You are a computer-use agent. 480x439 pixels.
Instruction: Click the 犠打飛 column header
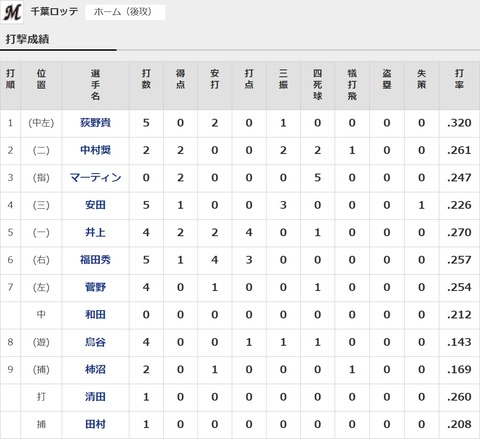(x=352, y=85)
